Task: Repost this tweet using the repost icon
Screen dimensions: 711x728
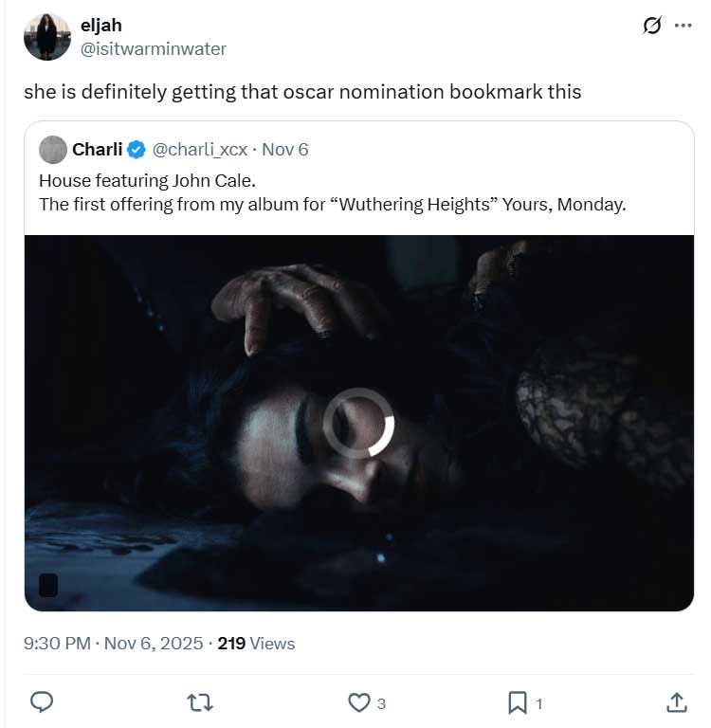Action: pos(200,701)
